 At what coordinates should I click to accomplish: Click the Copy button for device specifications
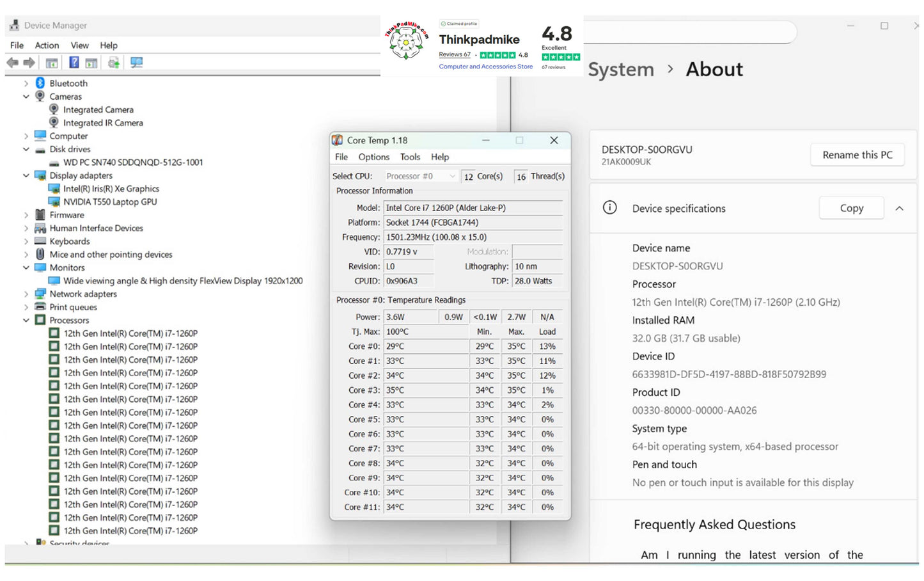click(851, 209)
